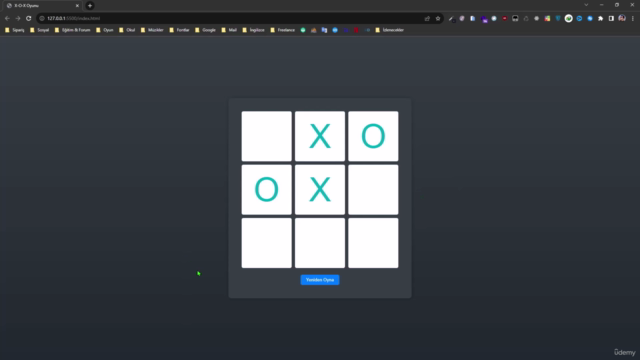Viewport: 640px width, 360px height.
Task: Bookmark this page with the star icon
Action: 438,18
